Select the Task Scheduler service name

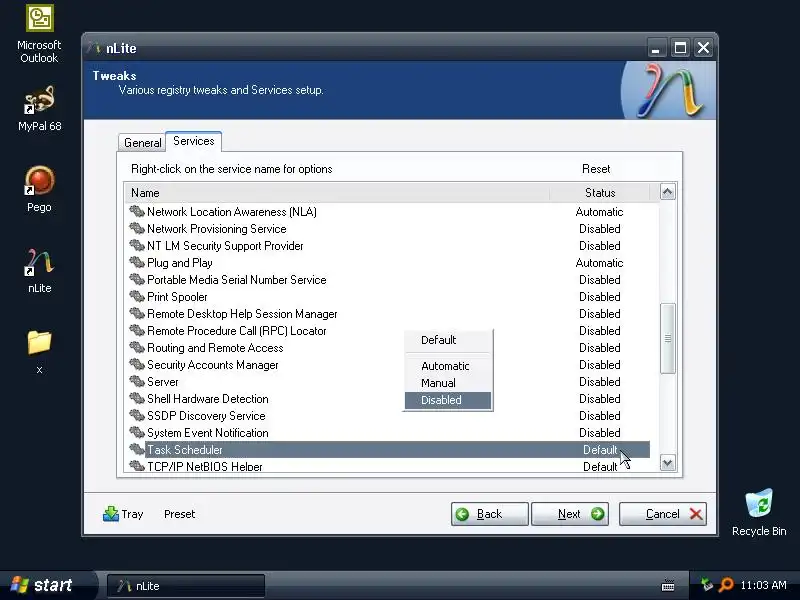point(185,449)
